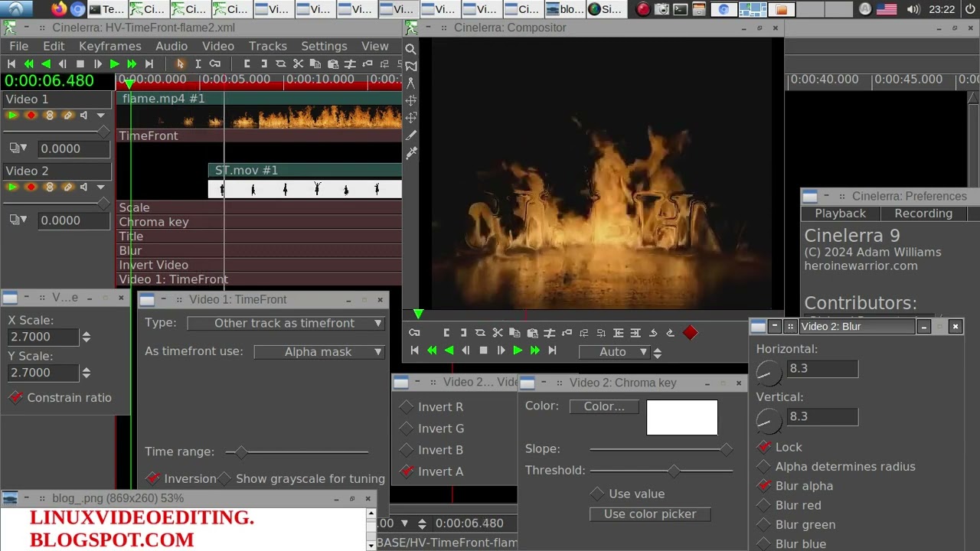Click the paste icon in main window toolbar
The height and width of the screenshot is (551, 980).
tap(332, 64)
